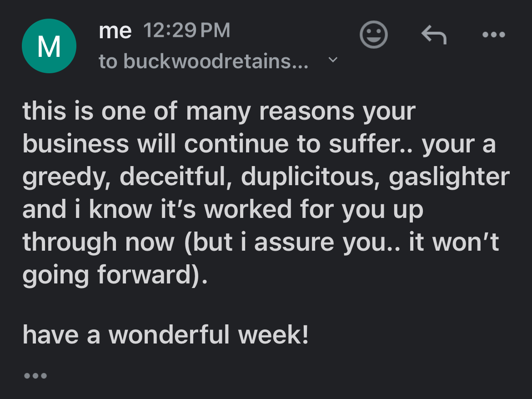
Task: Click the word 'gaslighter' in the message
Action: point(449,177)
